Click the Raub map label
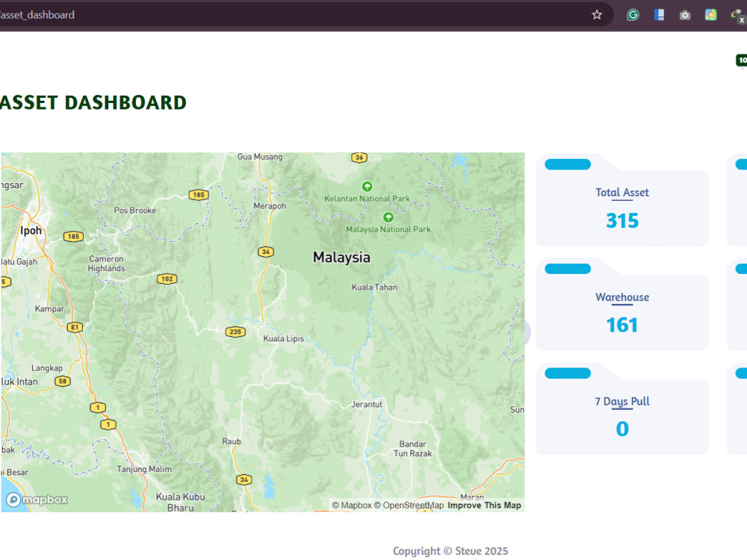The image size is (747, 560). 232,441
